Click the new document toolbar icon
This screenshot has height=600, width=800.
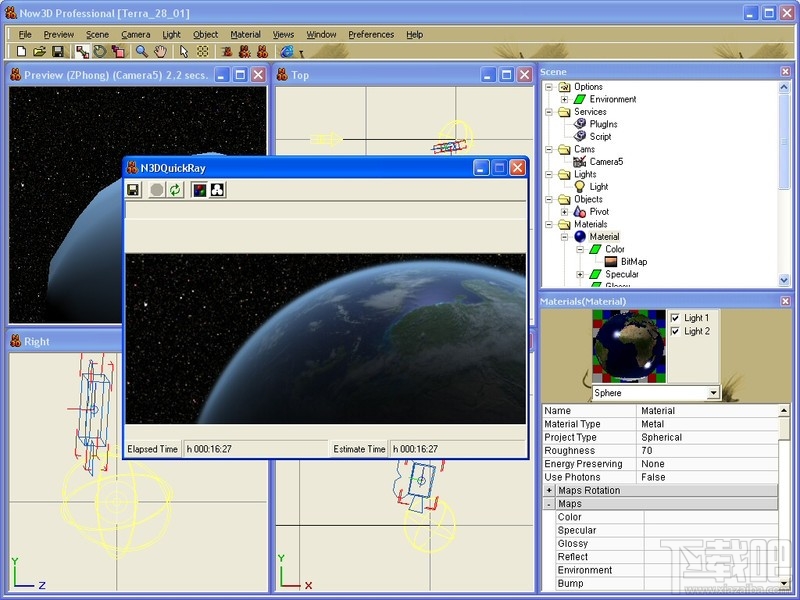pyautogui.click(x=21, y=51)
